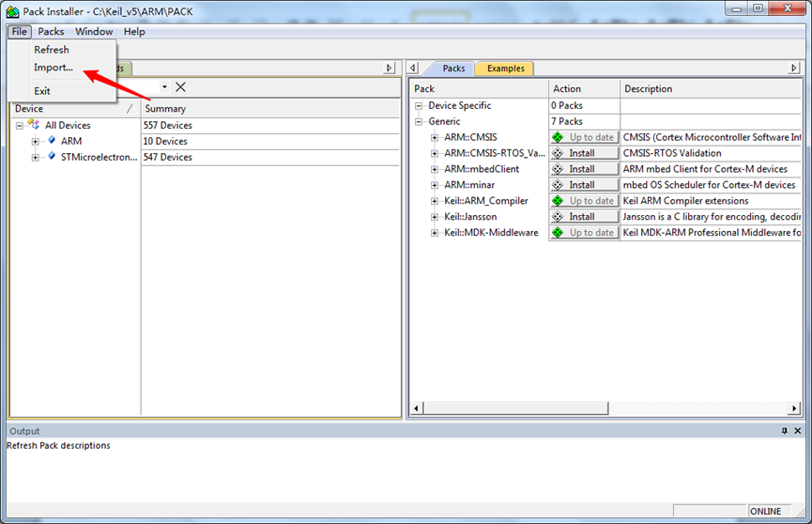Expand the STMicroelectronics vendor node
812x524 pixels.
(x=36, y=158)
